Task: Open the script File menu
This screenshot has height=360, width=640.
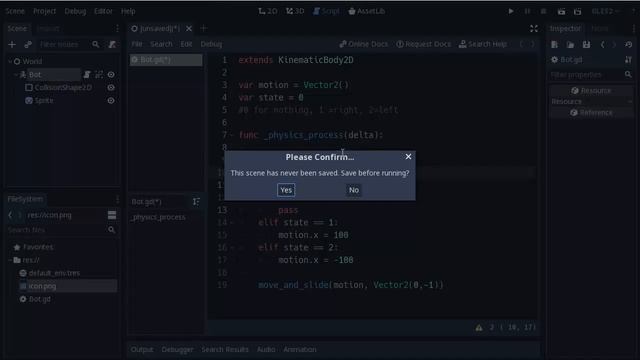Action: 137,44
